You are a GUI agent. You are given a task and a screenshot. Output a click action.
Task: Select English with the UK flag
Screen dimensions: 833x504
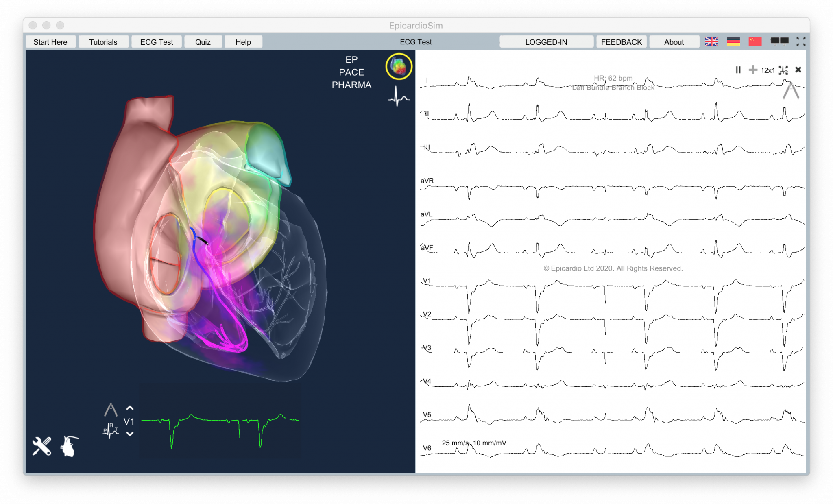[712, 41]
